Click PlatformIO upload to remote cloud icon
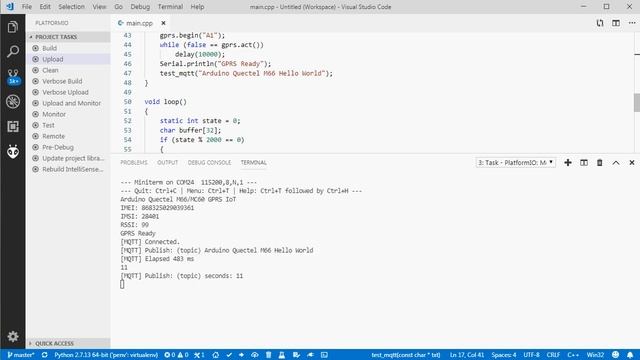 (x=254, y=355)
